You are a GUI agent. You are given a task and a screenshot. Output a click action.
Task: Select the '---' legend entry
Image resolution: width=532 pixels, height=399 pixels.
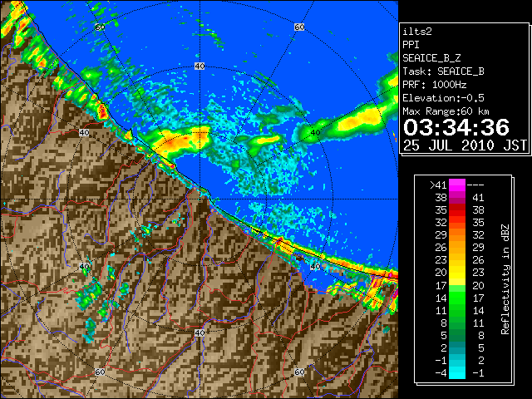[475, 185]
